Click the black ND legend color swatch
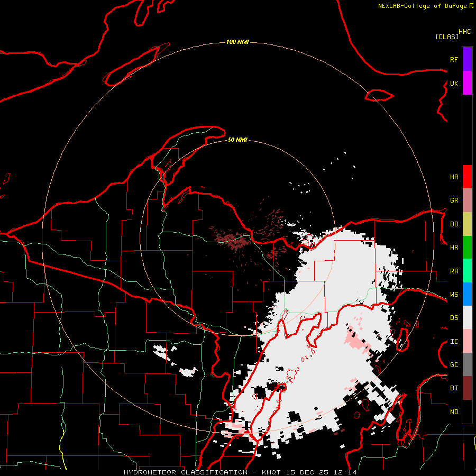Image resolution: width=476 pixels, height=476 pixels. click(x=467, y=411)
